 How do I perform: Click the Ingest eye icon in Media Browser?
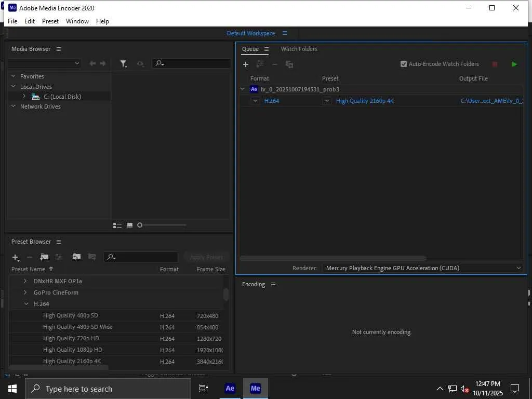point(140,64)
